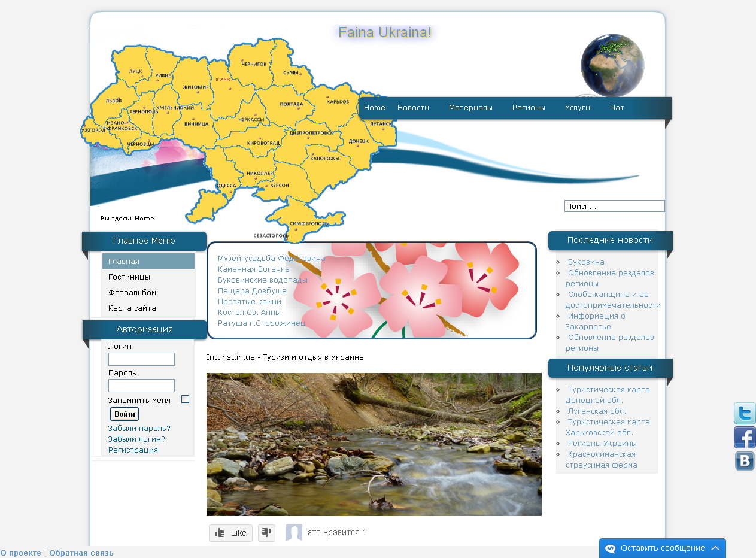Open the Чат menu item

pos(617,108)
